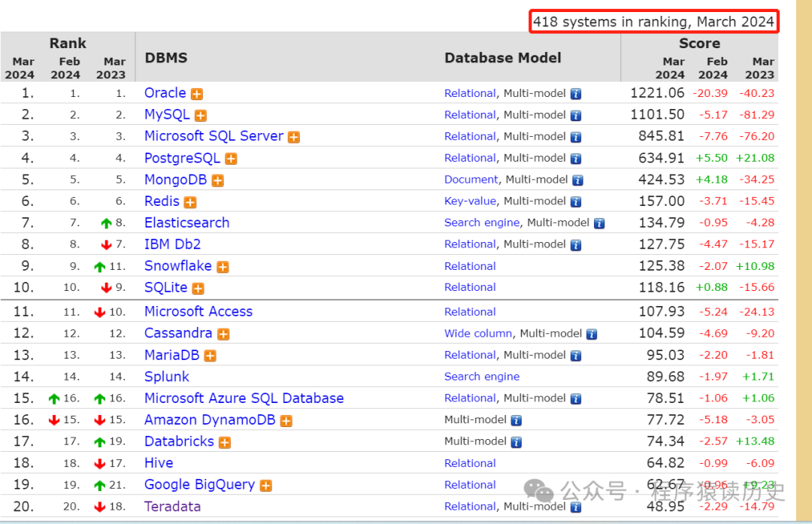Viewport: 812px width, 524px height.
Task: Click the orange plus icon beside MySQL
Action: tap(201, 116)
